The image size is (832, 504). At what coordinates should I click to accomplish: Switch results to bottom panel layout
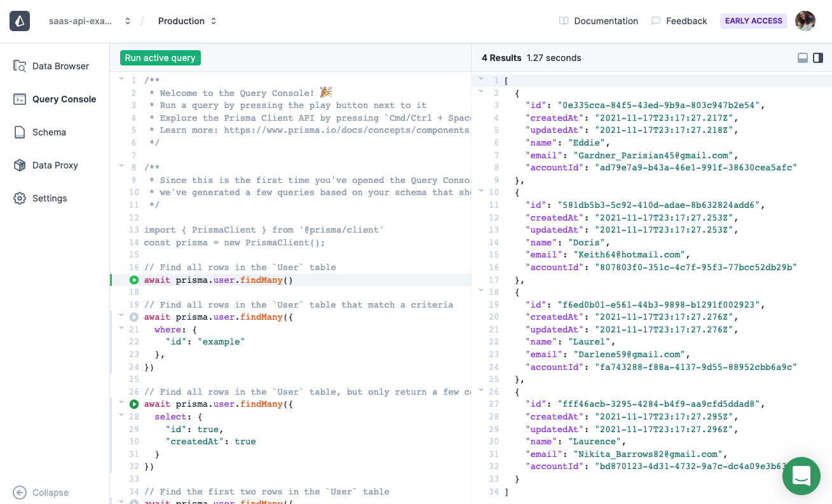click(x=803, y=58)
